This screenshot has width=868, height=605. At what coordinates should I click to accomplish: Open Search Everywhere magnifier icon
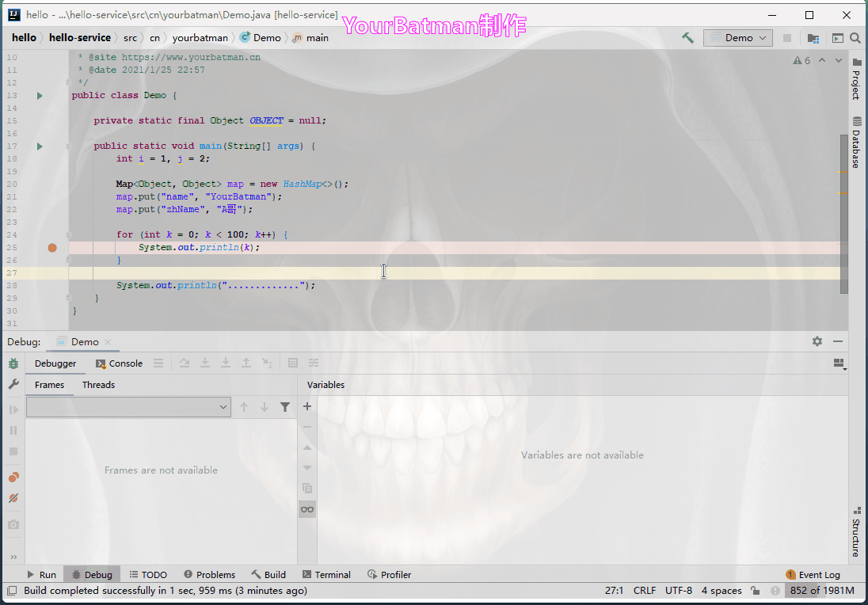click(855, 38)
